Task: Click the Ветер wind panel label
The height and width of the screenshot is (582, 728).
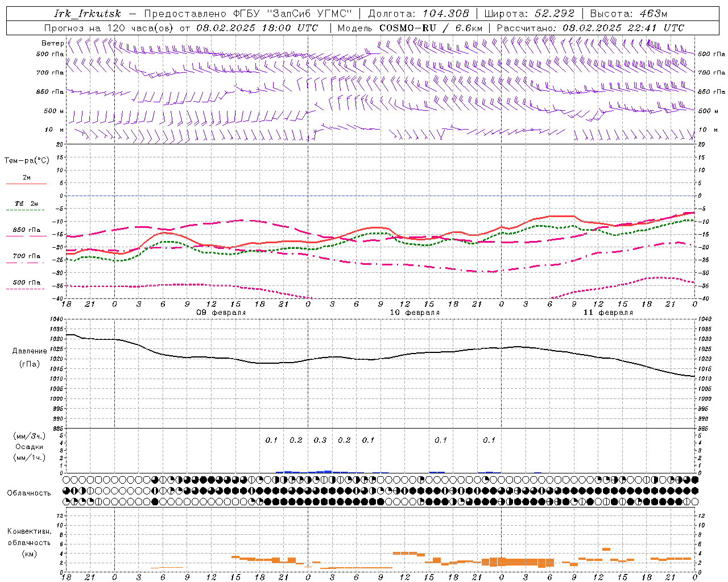Action: coord(53,43)
